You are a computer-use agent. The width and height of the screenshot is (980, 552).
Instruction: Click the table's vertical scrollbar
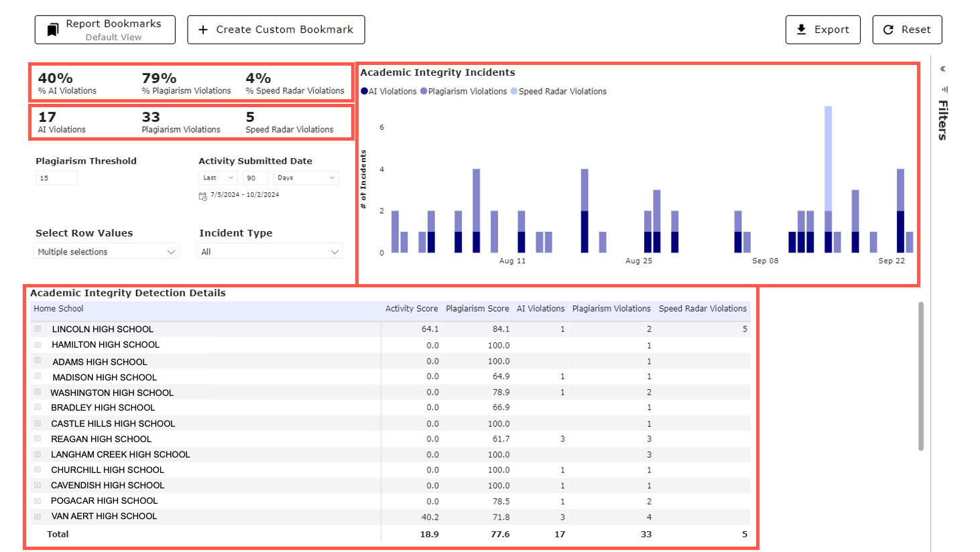[921, 376]
